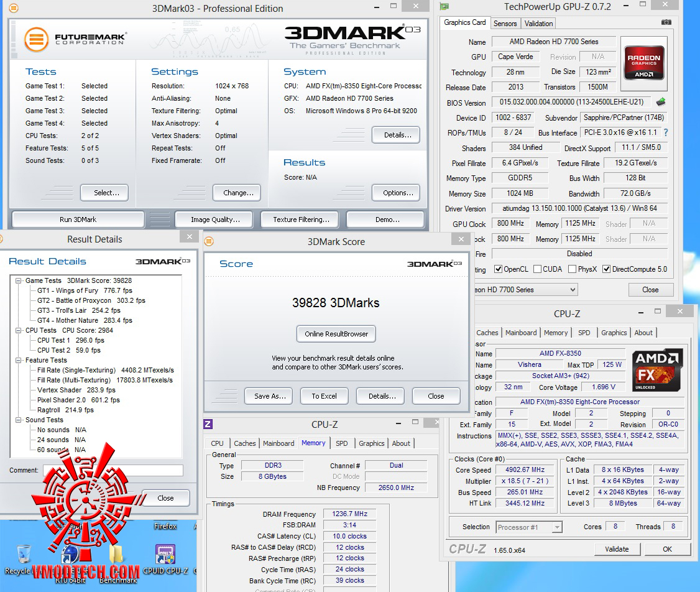The image size is (700, 592).
Task: Click Details... in the 3DMark Score window
Action: 380,396
